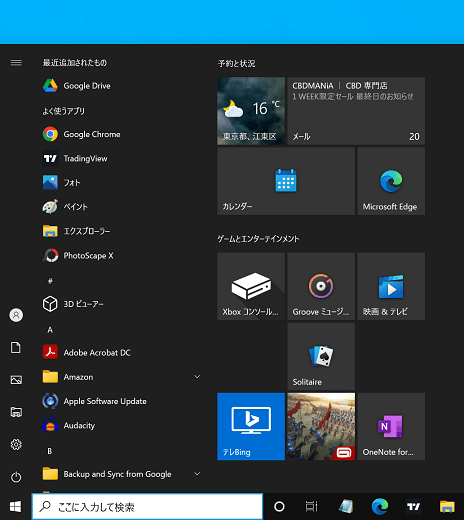Open the Amazon folder entry

coord(122,377)
